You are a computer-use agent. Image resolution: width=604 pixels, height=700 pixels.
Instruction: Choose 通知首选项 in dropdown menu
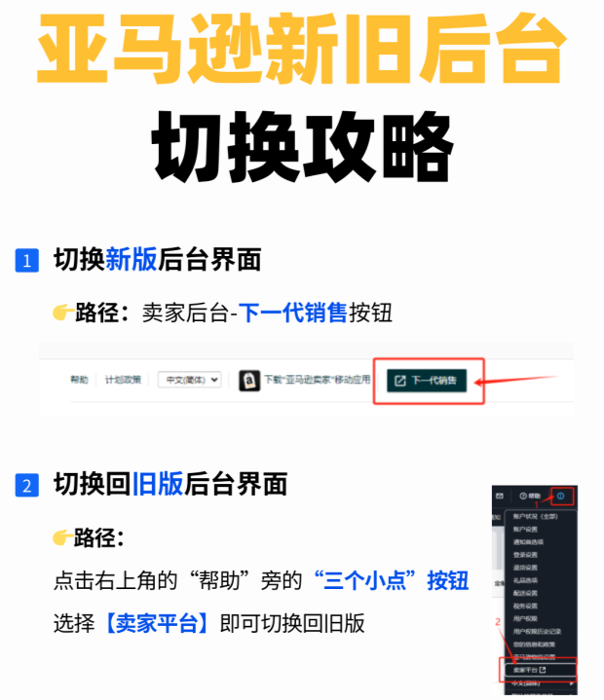tap(528, 542)
